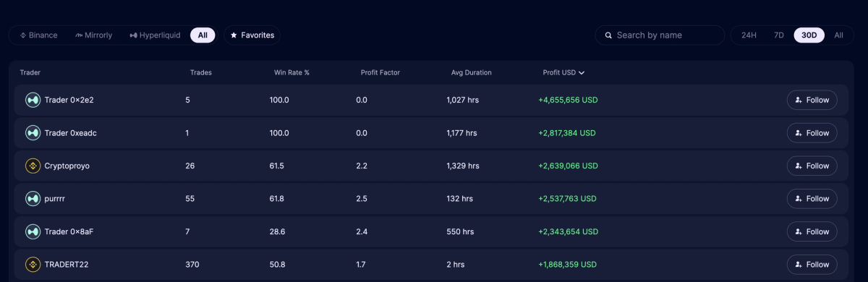Select the All exchanges filter
Image resolution: width=868 pixels, height=282 pixels.
pos(203,35)
